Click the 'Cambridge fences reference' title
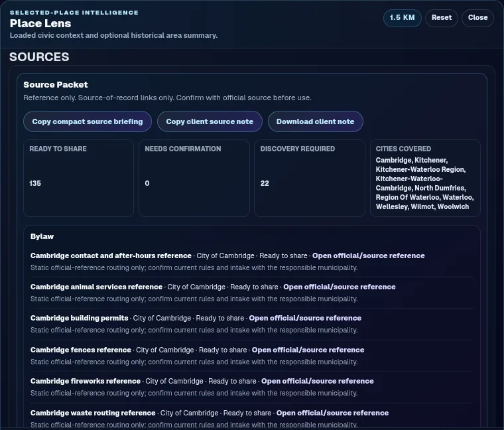504x430 pixels. [81, 350]
